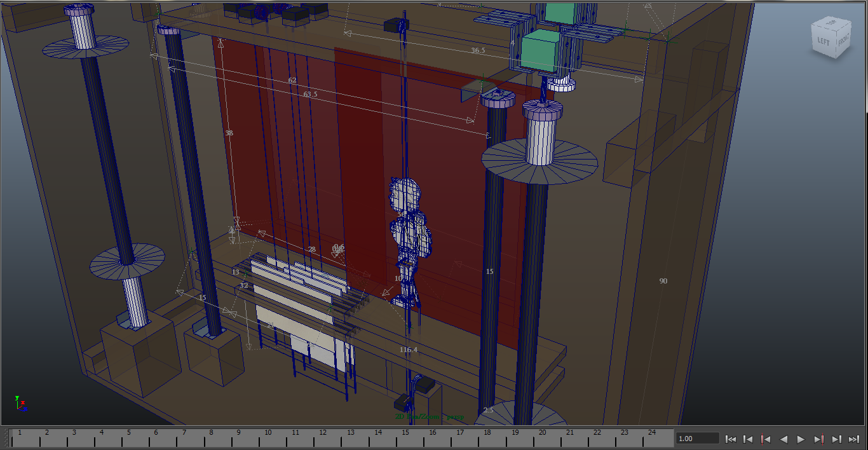Select frame 18 on the timeline

pos(487,437)
